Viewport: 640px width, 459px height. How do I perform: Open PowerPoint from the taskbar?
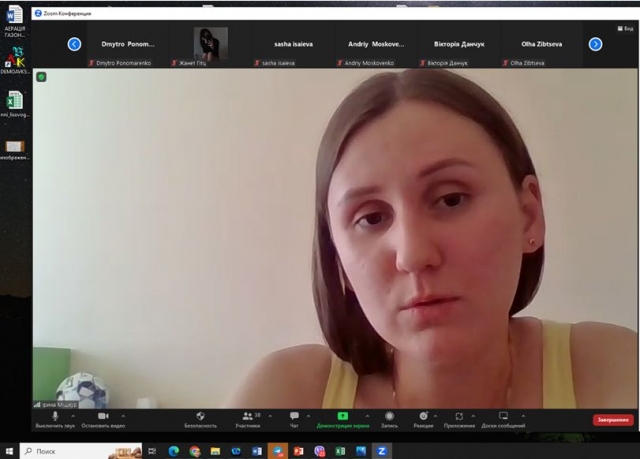pos(299,451)
